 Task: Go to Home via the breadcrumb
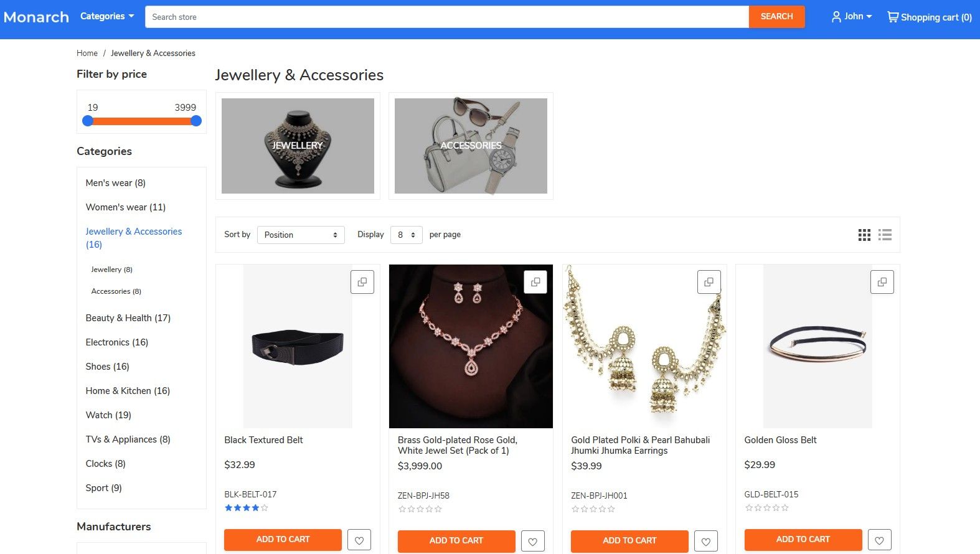[x=87, y=53]
